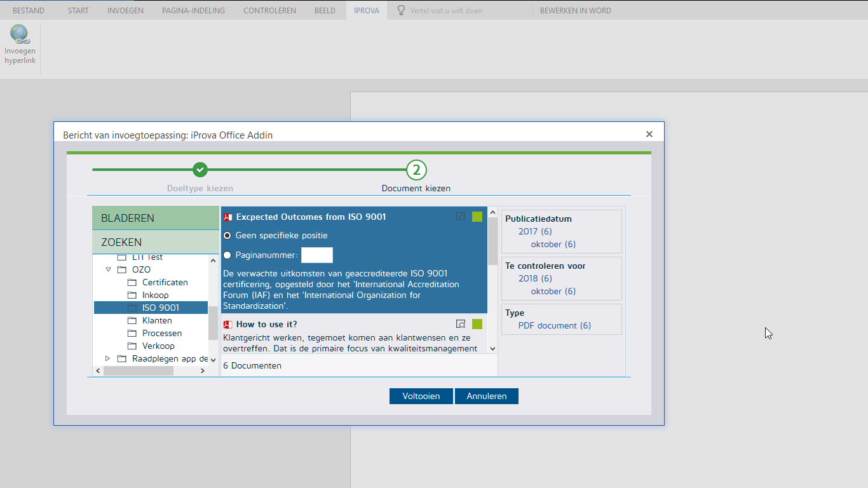The height and width of the screenshot is (488, 868).
Task: Select the Klanten folder row
Action: [151, 320]
